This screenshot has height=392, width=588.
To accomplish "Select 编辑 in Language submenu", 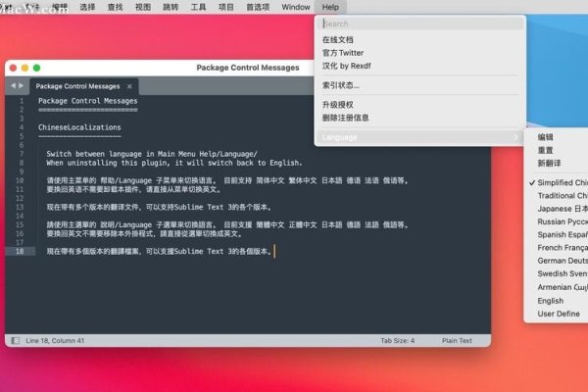I will click(556, 137).
